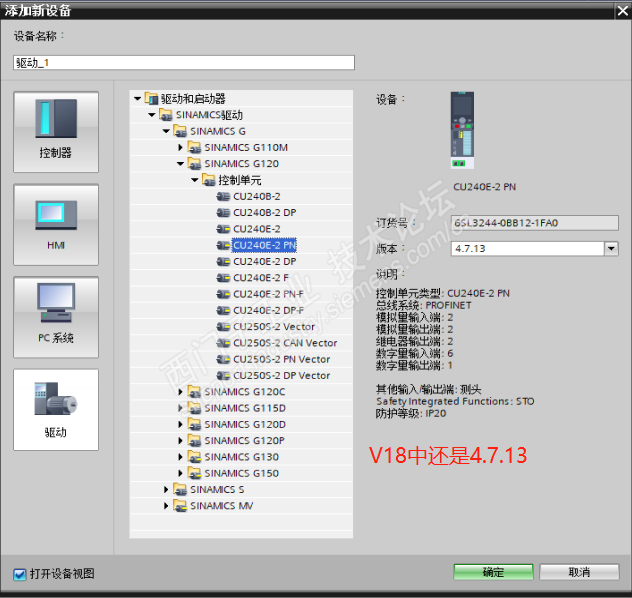Click the SINAMICS G folder icon

coord(180,131)
